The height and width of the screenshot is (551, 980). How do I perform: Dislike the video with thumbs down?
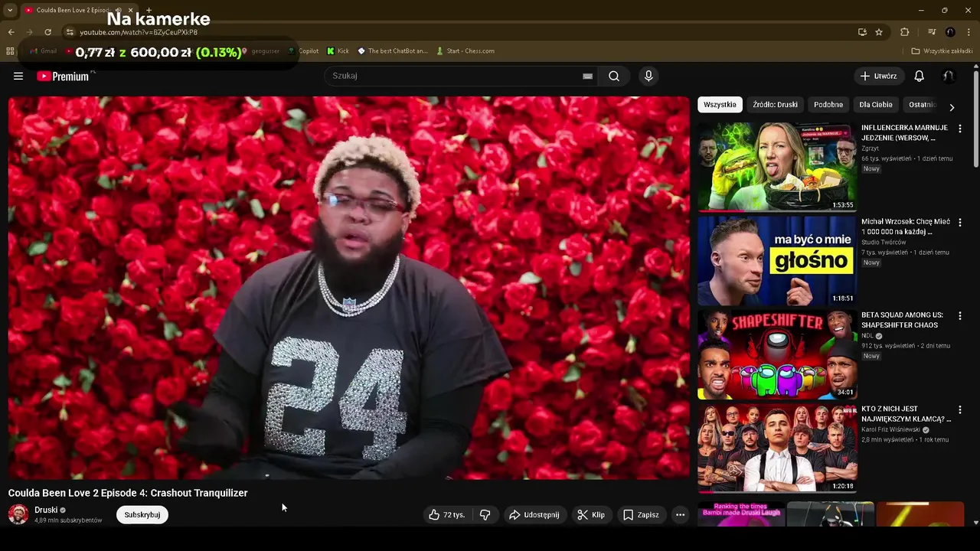pyautogui.click(x=485, y=515)
